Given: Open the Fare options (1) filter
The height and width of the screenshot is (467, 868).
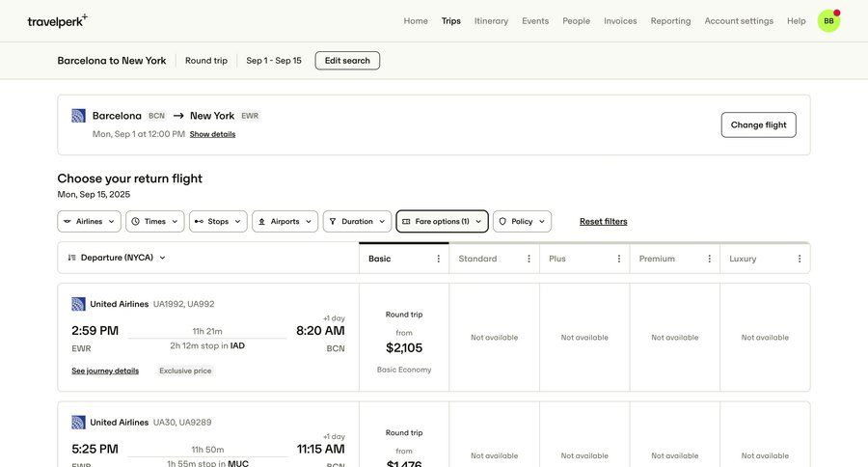Looking at the screenshot, I should pos(442,222).
